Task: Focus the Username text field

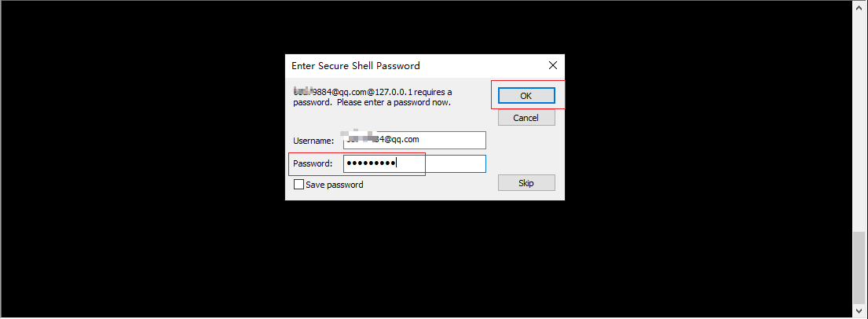Action: (415, 140)
